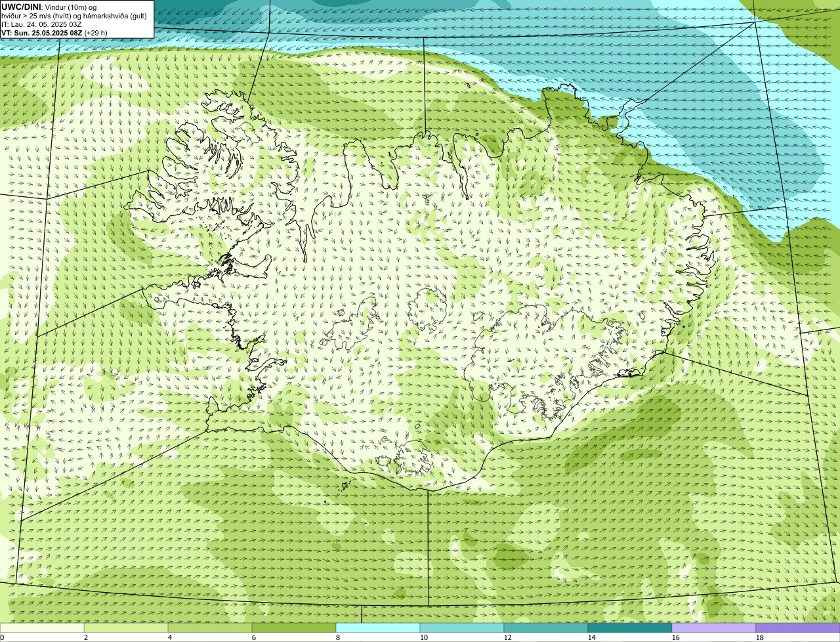
Task: Click the 14–16 m/s dark teal legend swatch
Action: pos(630,628)
